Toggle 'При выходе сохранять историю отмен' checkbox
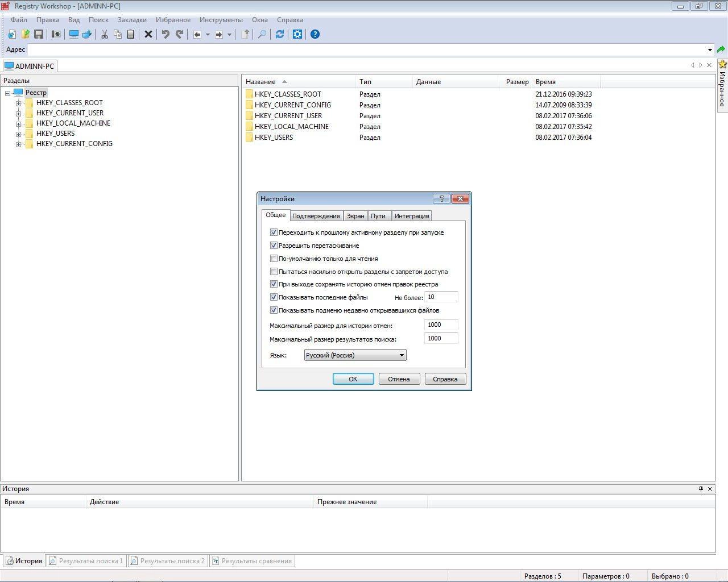The image size is (728, 582). tap(274, 284)
